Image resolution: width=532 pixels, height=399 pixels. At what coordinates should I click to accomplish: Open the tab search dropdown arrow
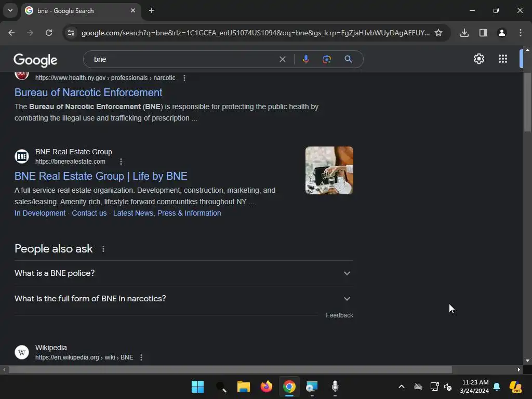pos(10,10)
